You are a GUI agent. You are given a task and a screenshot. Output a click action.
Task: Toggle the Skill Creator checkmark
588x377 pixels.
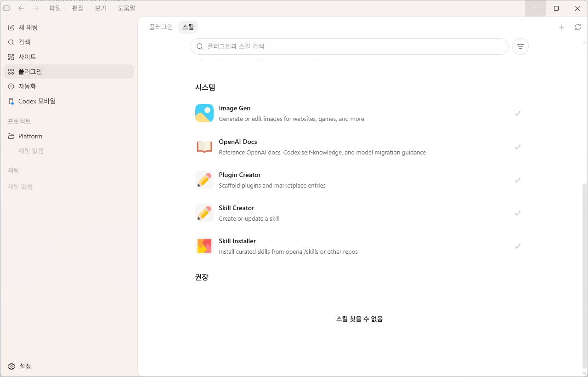(518, 213)
